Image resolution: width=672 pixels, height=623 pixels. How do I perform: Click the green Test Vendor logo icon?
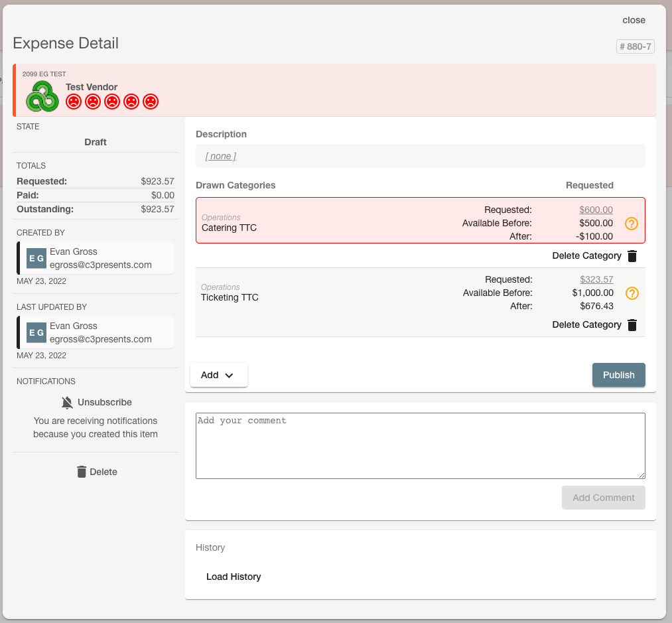[x=42, y=96]
